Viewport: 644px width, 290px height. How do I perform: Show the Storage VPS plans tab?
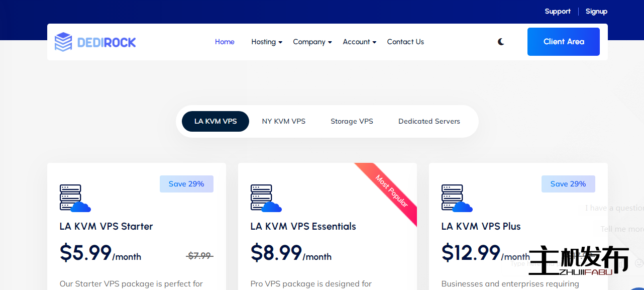[352, 121]
